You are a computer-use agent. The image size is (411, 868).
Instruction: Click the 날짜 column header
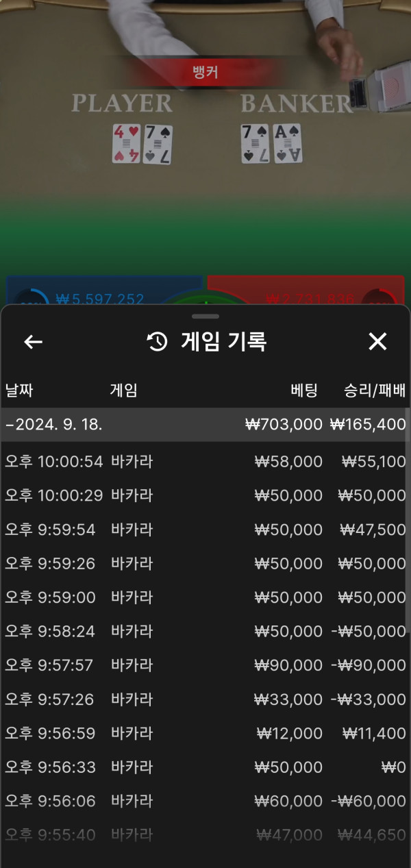pos(19,390)
